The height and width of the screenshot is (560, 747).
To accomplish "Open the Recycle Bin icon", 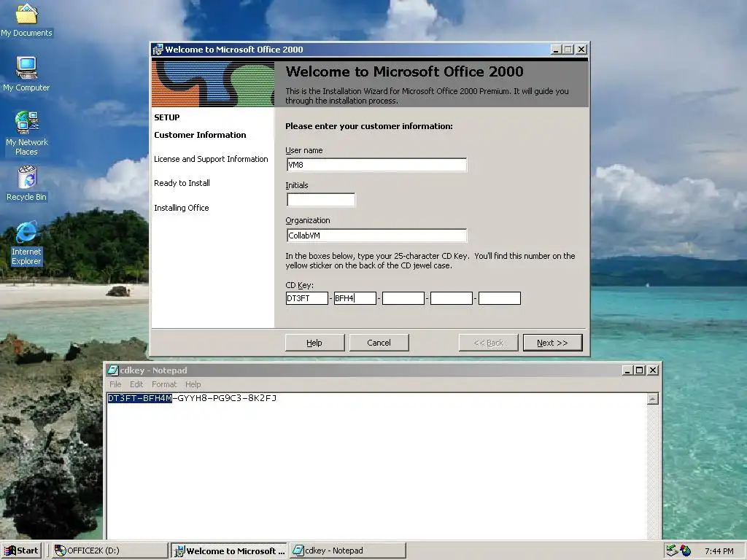I will (x=27, y=183).
